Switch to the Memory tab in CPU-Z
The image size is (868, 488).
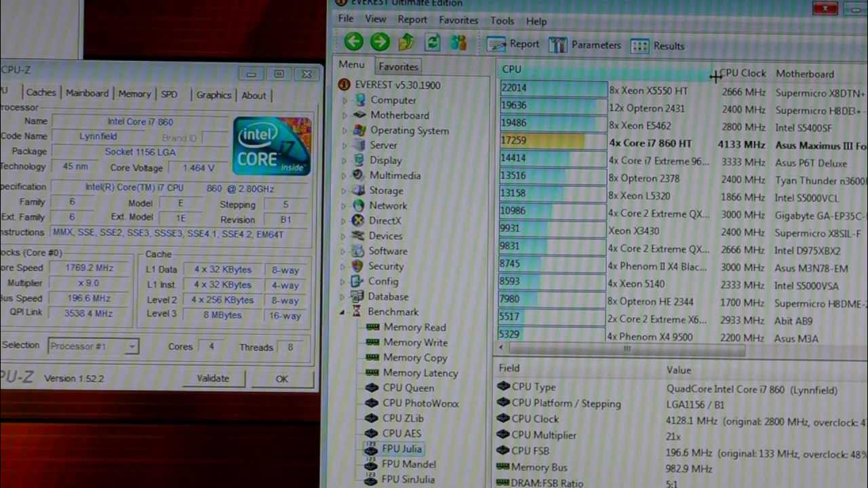coord(134,94)
